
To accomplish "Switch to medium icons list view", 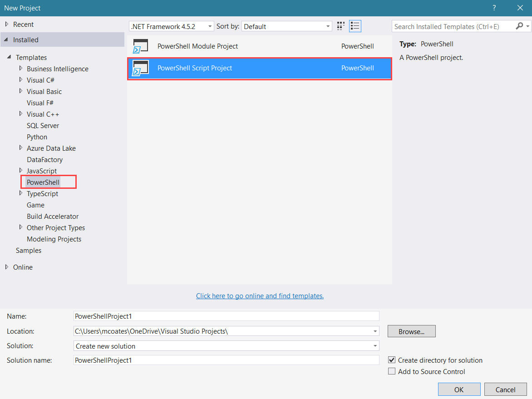I will click(355, 26).
